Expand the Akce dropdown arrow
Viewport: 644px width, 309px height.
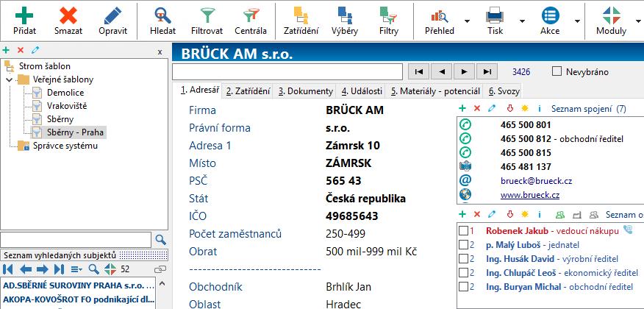(x=577, y=21)
